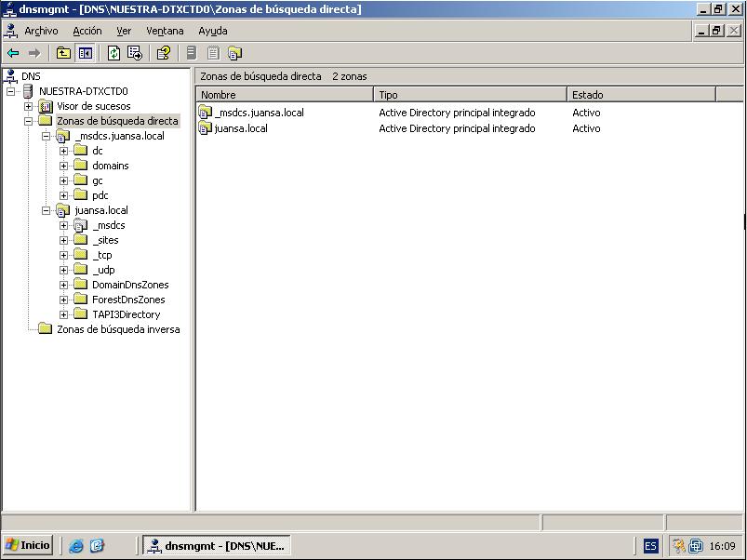Open Internet Explorer from quick launch
This screenshot has height=560, width=747.
(x=75, y=546)
